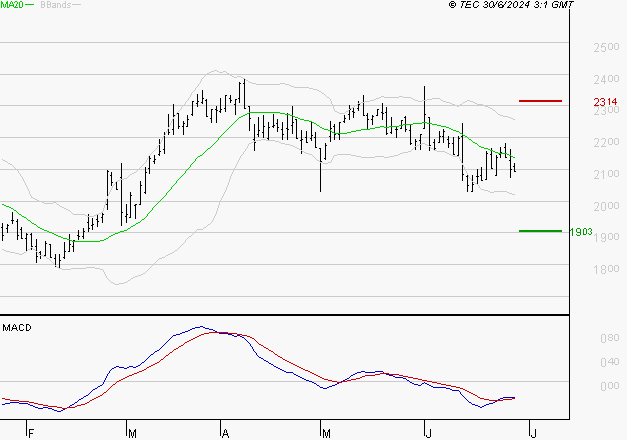
Task: Click the MA20 legend label
Action: coord(12,5)
